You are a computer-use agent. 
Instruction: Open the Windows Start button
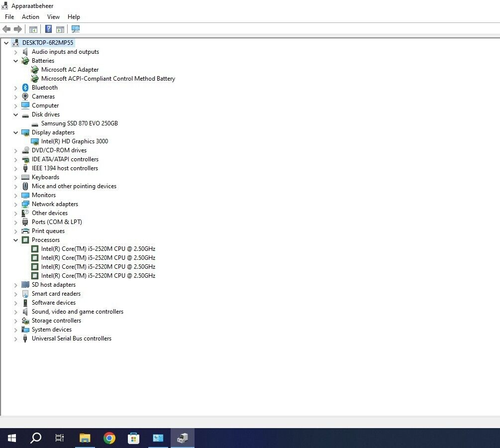(x=12, y=438)
